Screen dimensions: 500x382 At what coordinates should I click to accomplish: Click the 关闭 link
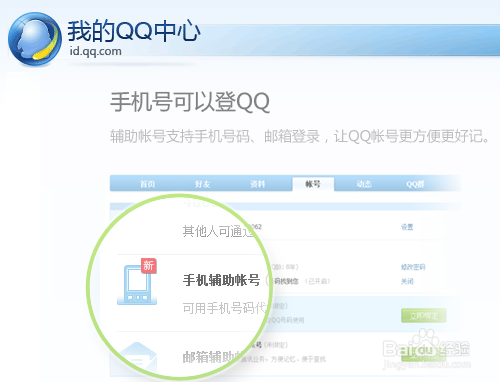pyautogui.click(x=407, y=281)
